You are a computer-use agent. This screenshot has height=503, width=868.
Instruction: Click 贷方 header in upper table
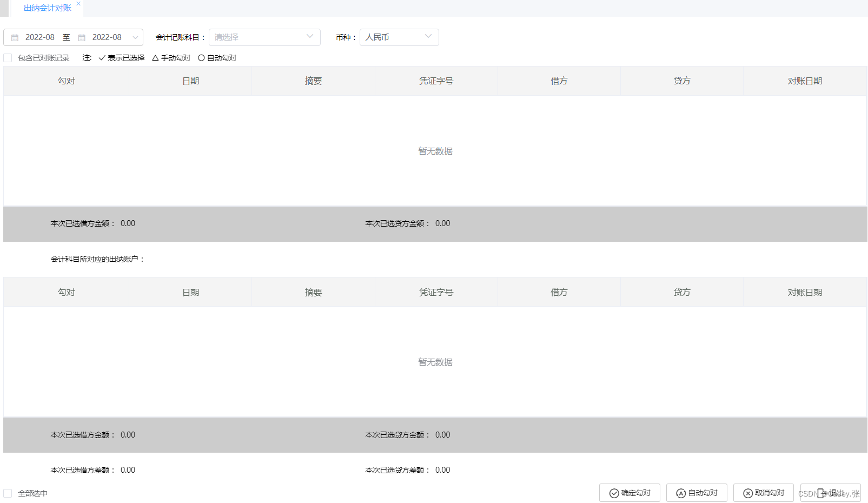[681, 81]
